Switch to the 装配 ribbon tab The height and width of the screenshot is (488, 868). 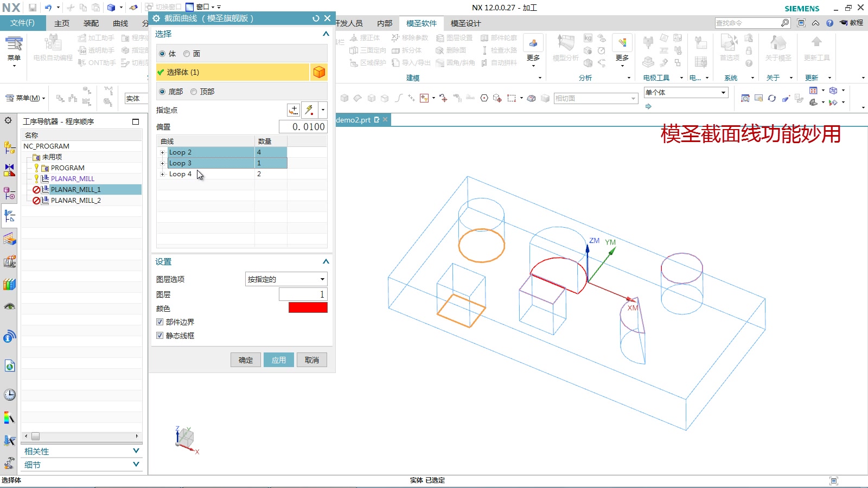(91, 23)
